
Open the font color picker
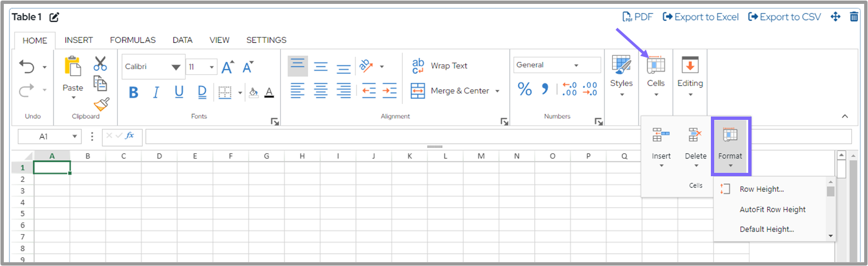269,93
